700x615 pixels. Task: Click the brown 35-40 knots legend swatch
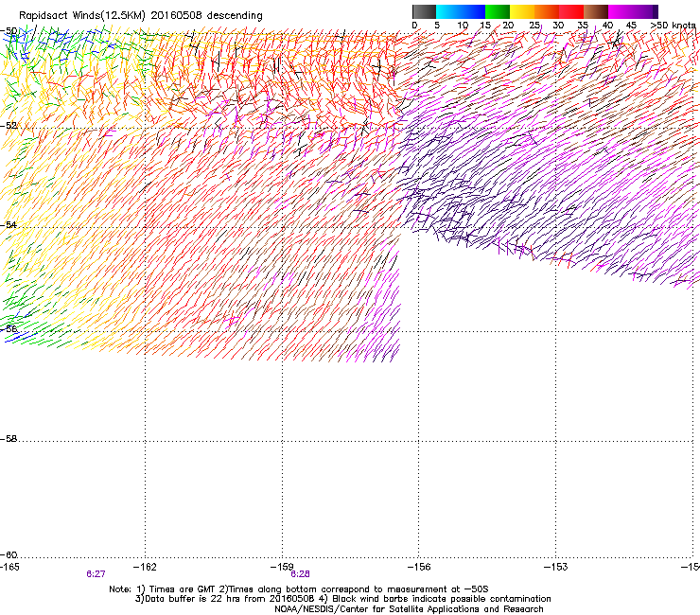[x=596, y=11]
